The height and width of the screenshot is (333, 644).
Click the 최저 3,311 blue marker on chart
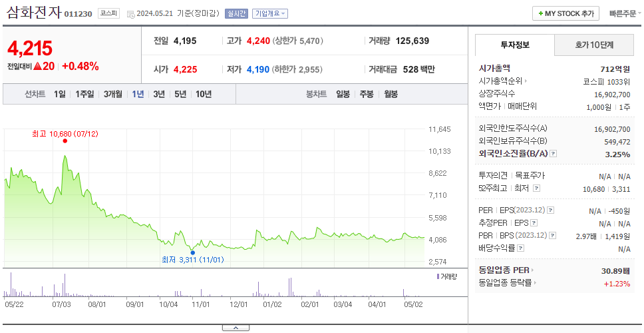pos(193,253)
